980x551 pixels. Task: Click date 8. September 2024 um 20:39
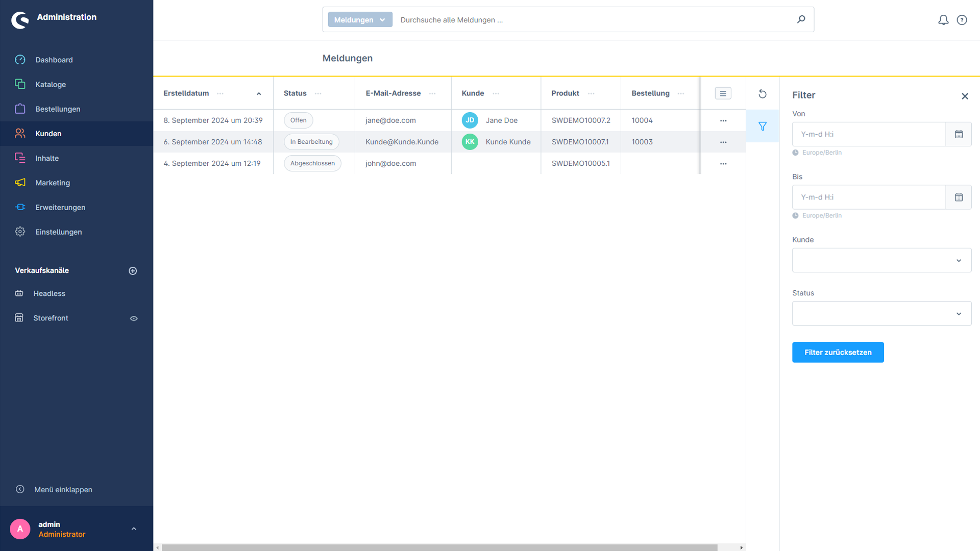click(x=213, y=120)
